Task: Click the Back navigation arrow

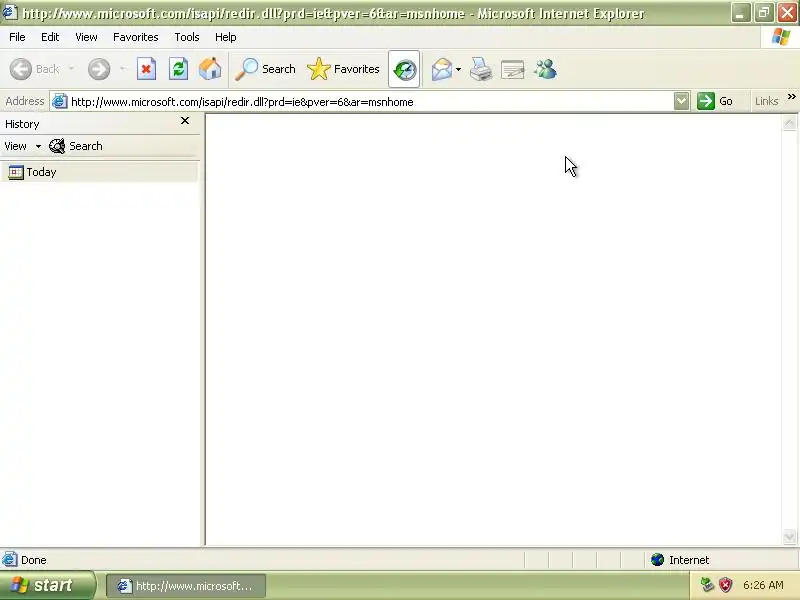Action: click(x=21, y=69)
